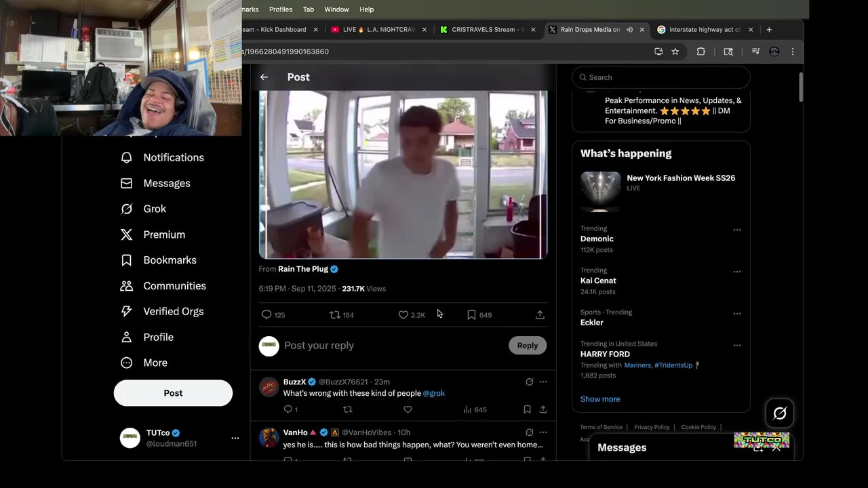868x488 pixels.
Task: Open the @grok mention link
Action: point(434,393)
